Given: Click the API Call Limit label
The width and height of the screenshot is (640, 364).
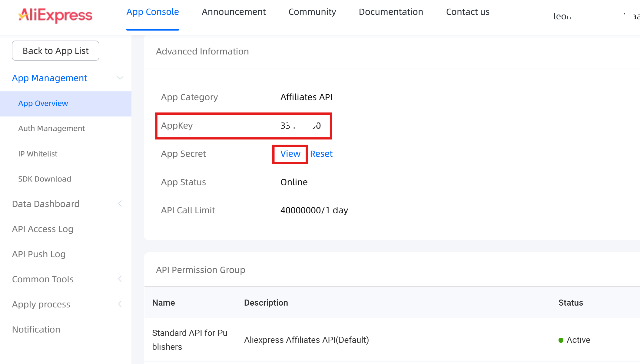Looking at the screenshot, I should point(188,210).
